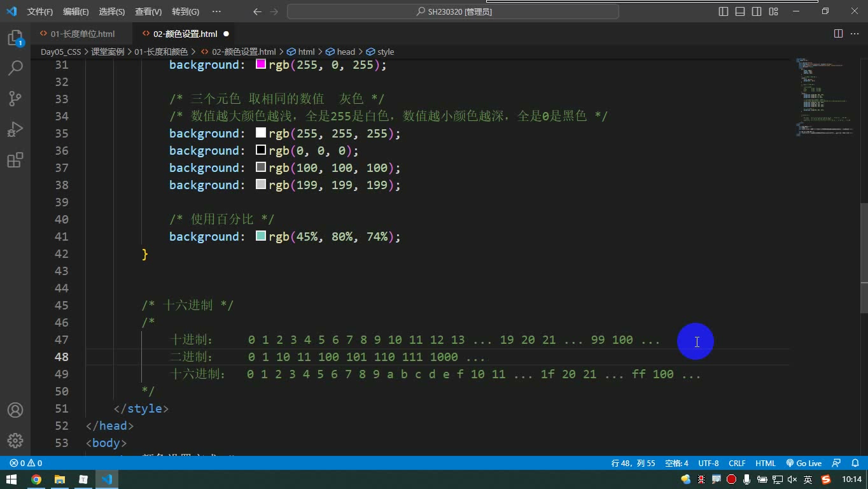The width and height of the screenshot is (868, 489).
Task: Open the Windows Start menu
Action: click(x=11, y=479)
